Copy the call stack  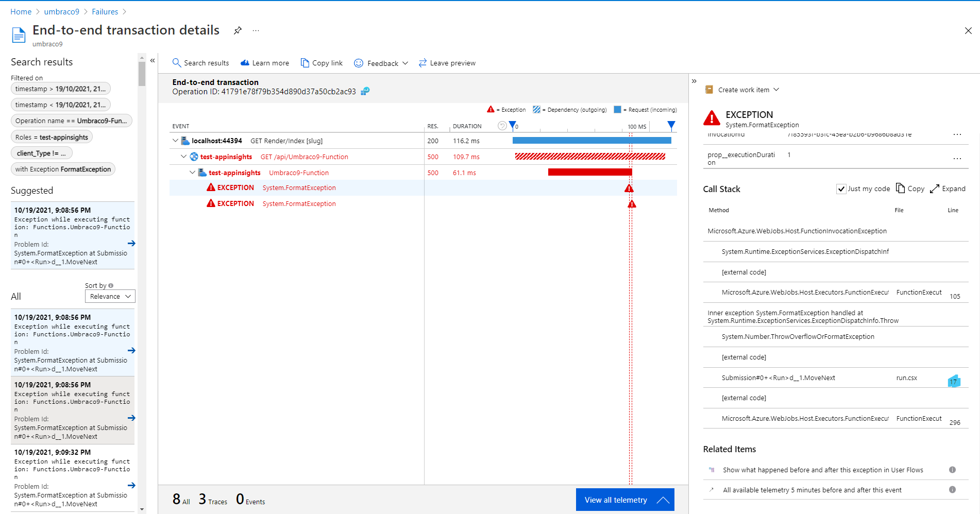(x=910, y=189)
